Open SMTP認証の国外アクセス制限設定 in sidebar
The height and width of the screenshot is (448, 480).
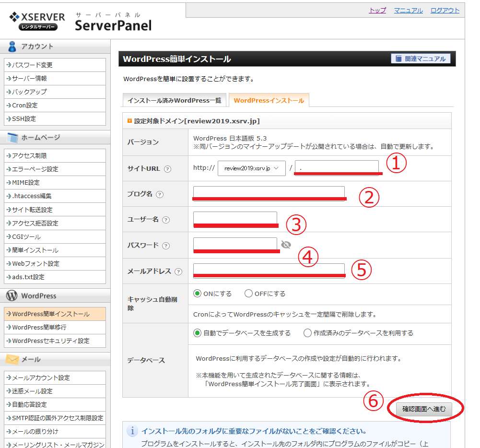pos(55,418)
